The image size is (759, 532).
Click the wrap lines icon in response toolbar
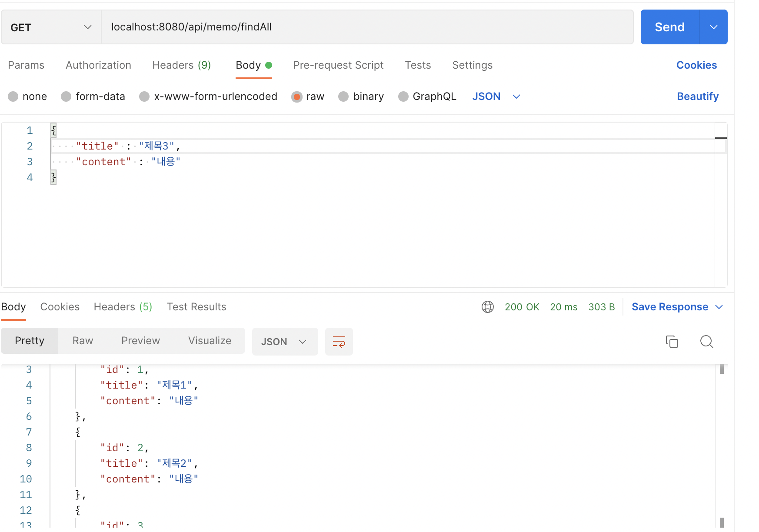[339, 342]
